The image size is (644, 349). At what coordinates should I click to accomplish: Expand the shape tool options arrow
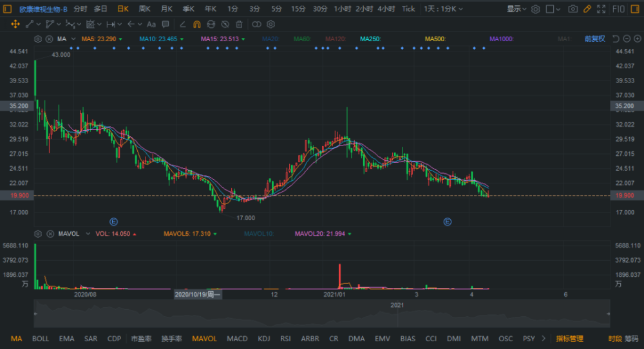pos(59,24)
